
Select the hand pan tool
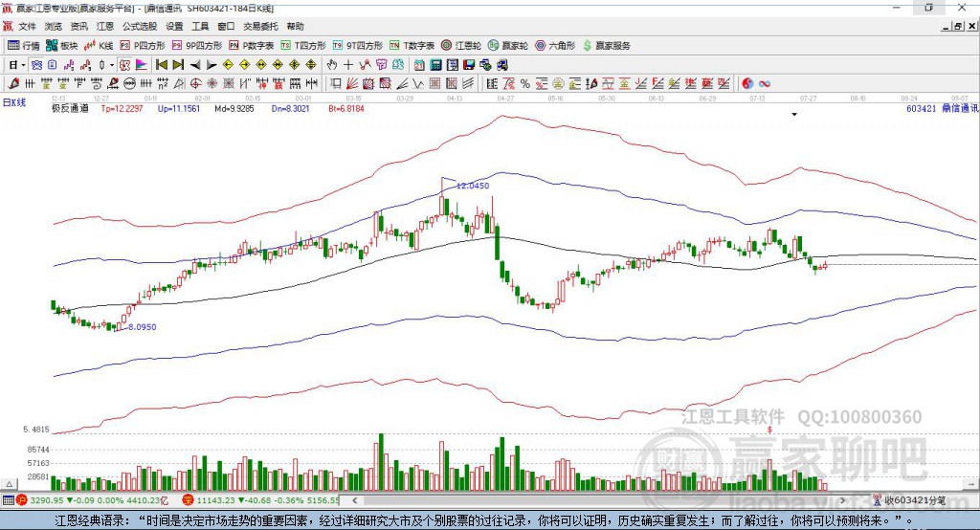coord(332,65)
